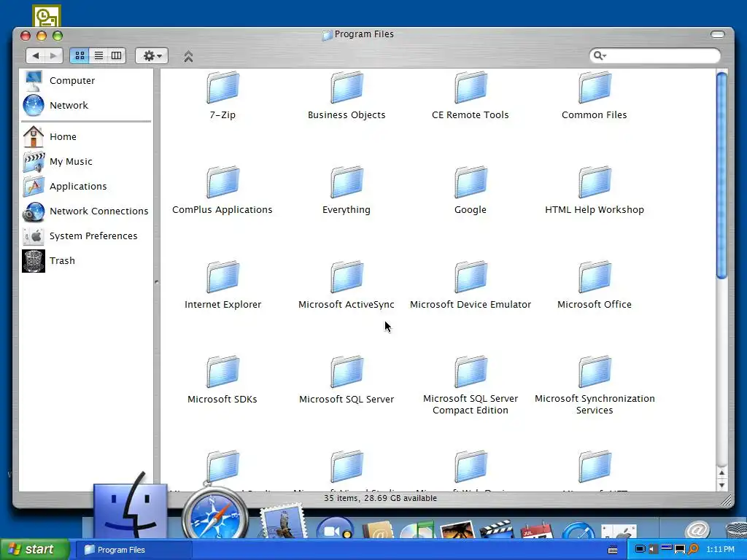Switch to list view

(98, 55)
